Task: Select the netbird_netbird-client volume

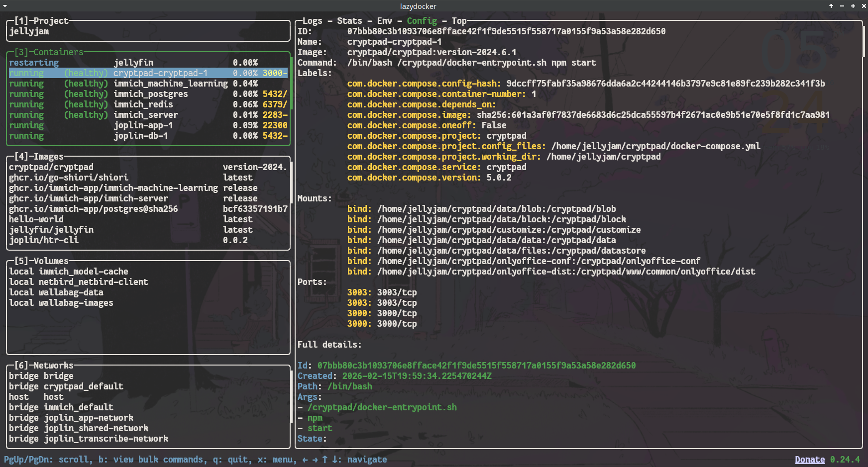Action: [148, 282]
